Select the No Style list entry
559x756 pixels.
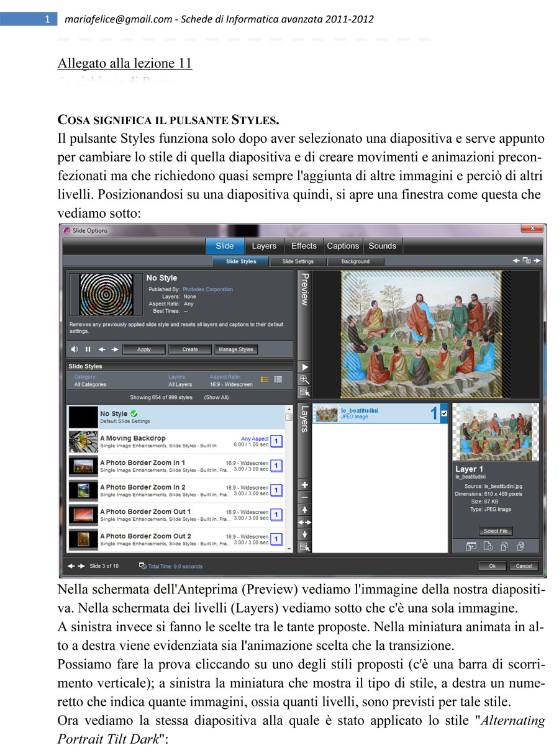tap(176, 417)
